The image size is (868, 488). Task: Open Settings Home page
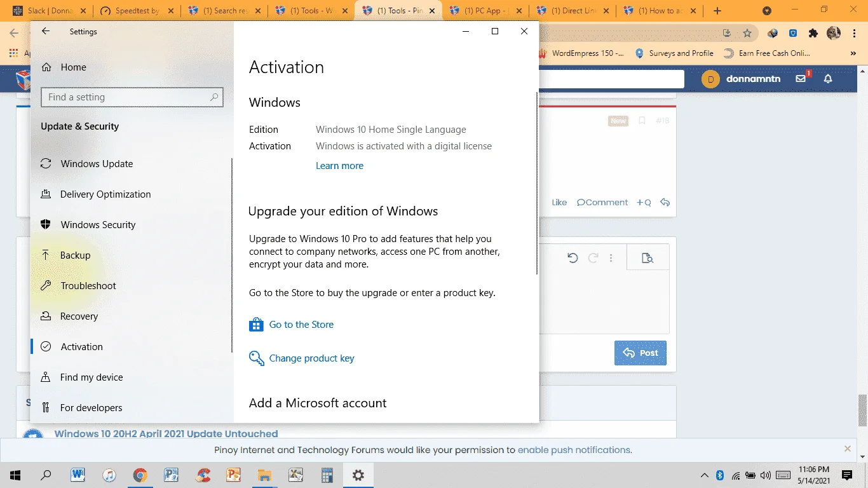coord(64,67)
